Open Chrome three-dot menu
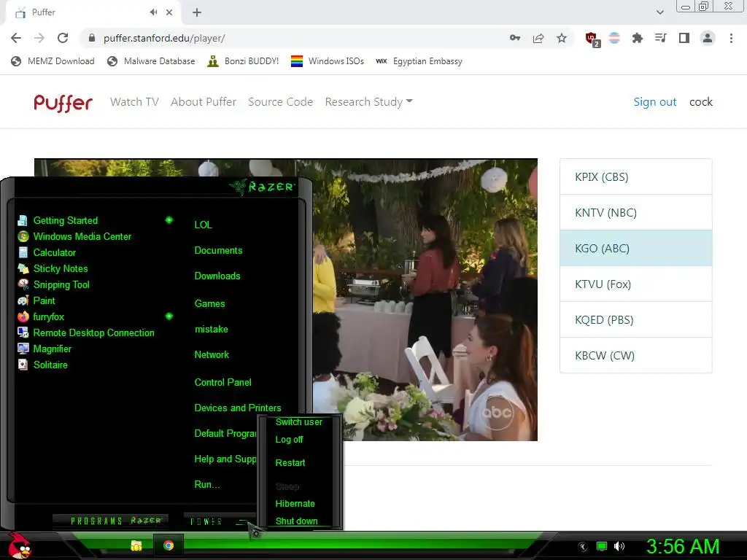The image size is (747, 560). point(731,38)
